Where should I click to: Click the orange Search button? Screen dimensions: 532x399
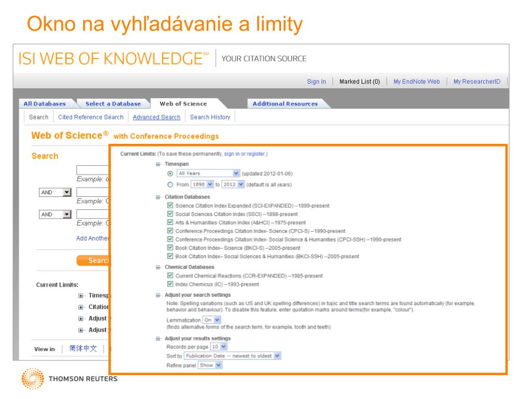[93, 260]
